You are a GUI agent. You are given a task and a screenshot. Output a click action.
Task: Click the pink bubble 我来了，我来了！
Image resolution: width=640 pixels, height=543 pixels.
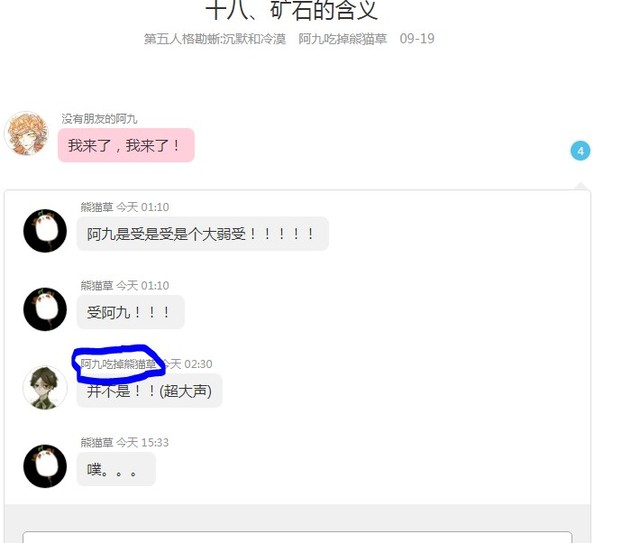(126, 145)
